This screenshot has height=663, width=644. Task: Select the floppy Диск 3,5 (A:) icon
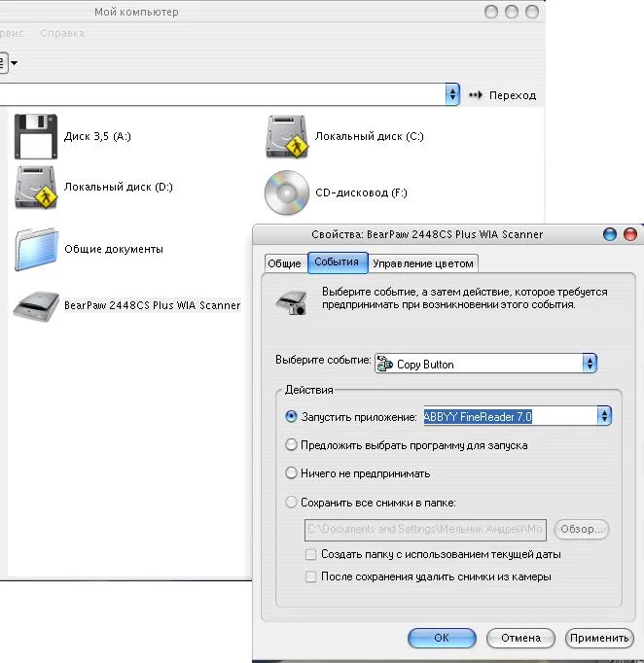point(36,136)
